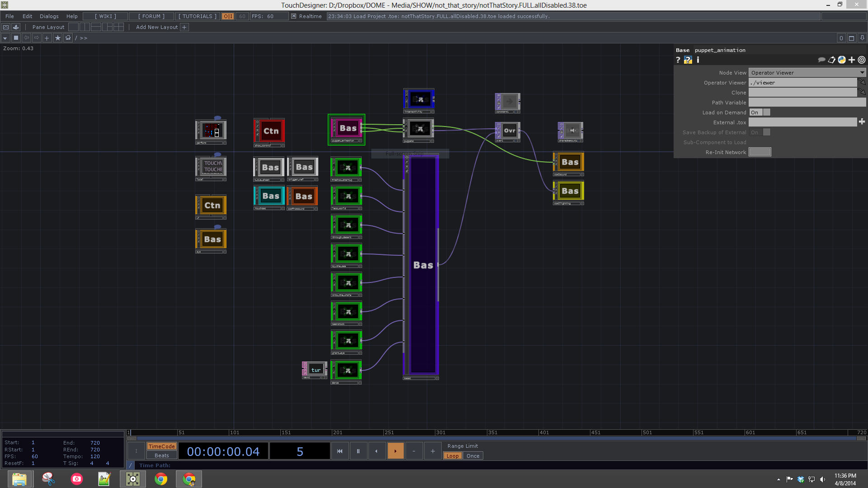Open the Node View dropdown
868x488 pixels.
pyautogui.click(x=807, y=73)
